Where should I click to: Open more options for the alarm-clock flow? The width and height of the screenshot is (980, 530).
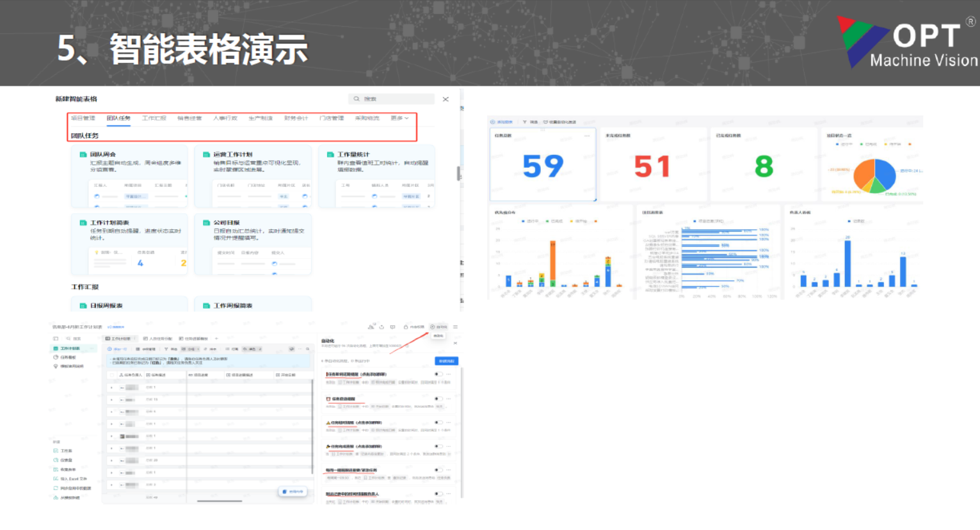click(x=448, y=398)
